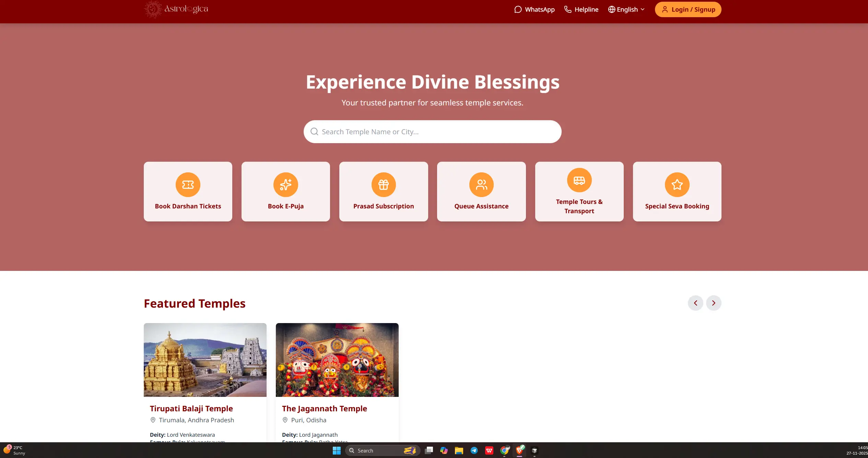Click the Tirupati Balaji Temple title
The width and height of the screenshot is (868, 458).
[x=191, y=409]
